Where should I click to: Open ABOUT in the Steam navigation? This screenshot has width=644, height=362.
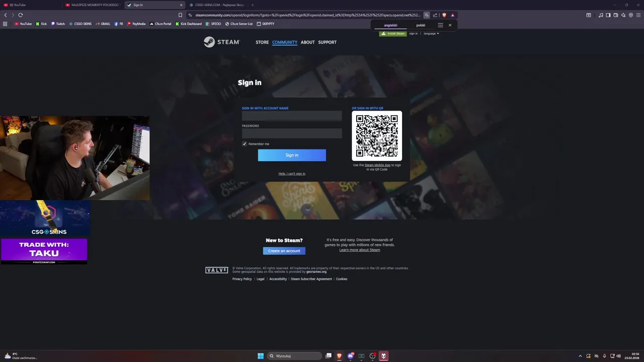pos(308,42)
